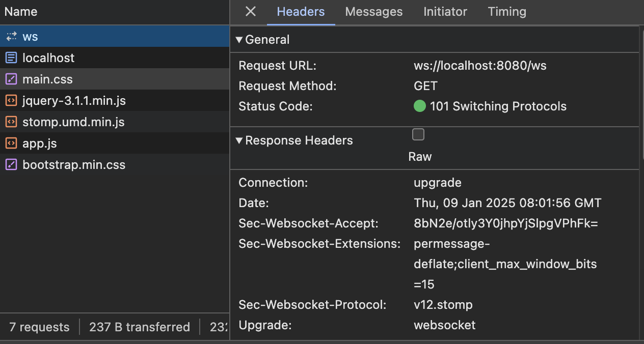Click the script icon beside stomp.umd.min.js
The width and height of the screenshot is (644, 344).
point(11,122)
